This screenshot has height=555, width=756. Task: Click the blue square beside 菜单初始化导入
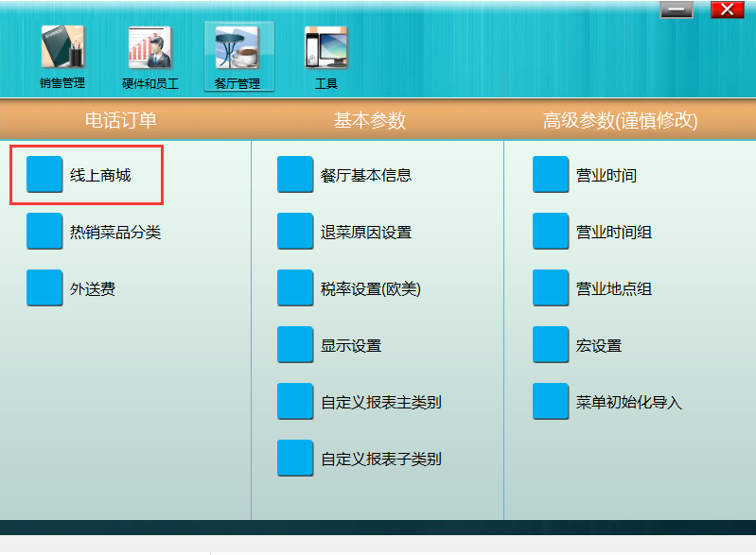551,401
